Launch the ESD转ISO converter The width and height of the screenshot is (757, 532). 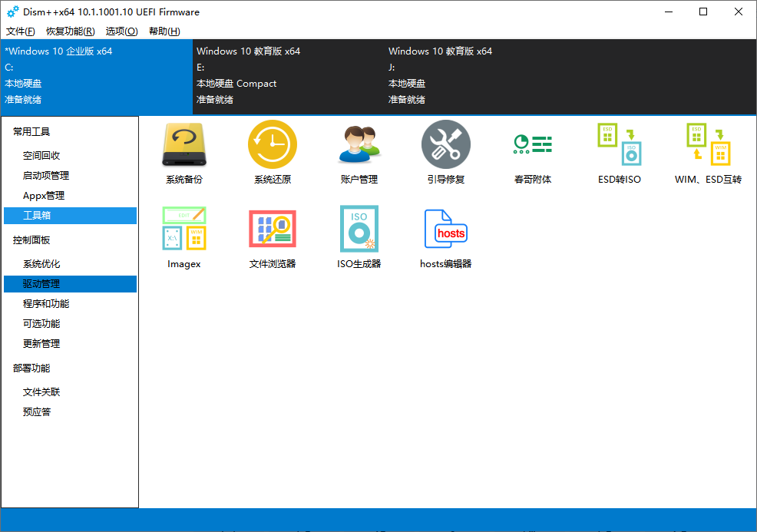(619, 151)
